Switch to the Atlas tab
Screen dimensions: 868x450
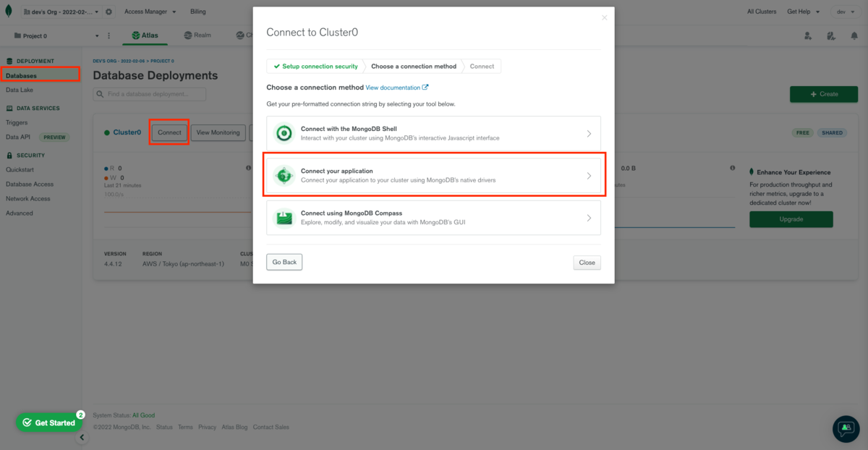[x=145, y=35]
